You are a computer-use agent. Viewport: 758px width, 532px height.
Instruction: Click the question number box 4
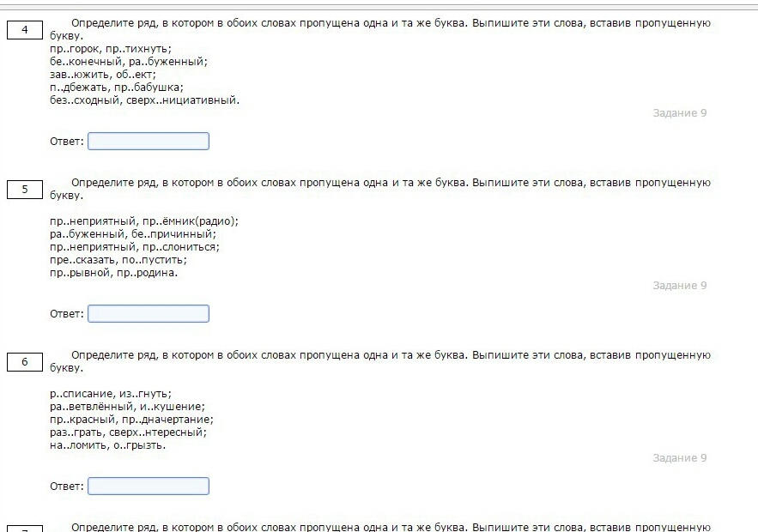(x=25, y=30)
